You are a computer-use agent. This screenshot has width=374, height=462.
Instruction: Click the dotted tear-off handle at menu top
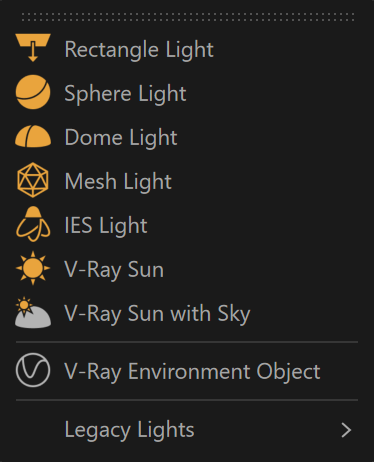(x=187, y=17)
